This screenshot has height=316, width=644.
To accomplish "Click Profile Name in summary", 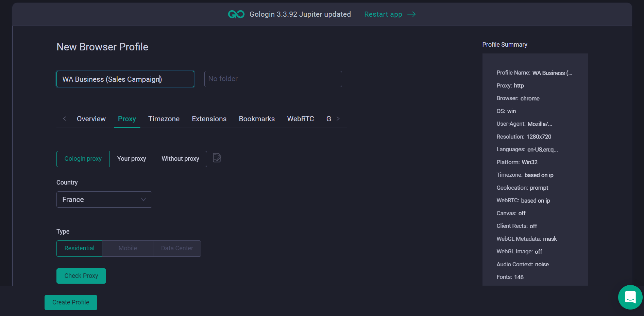I will coord(534,73).
